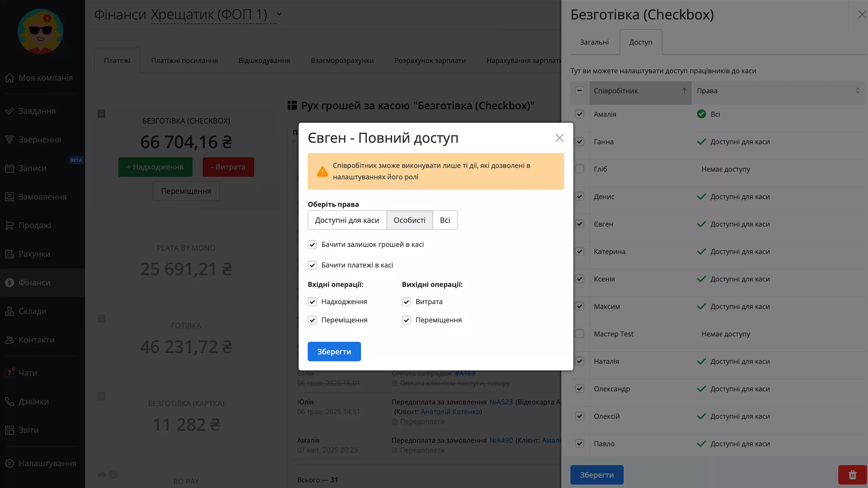The height and width of the screenshot is (488, 868).
Task: Click the user avatar picture
Action: (40, 32)
